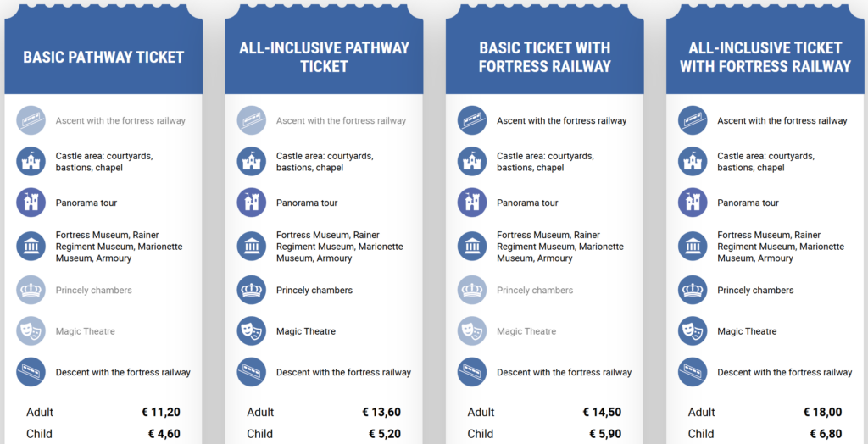
Task: Select the All-Inclusive Pathway Ticket header
Action: point(324,57)
